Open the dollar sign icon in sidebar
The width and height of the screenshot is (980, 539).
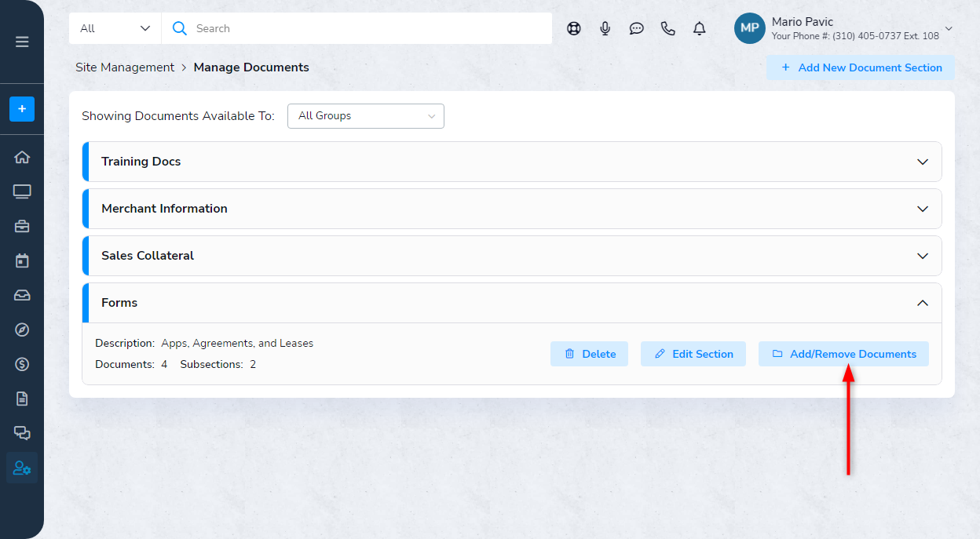coord(22,364)
